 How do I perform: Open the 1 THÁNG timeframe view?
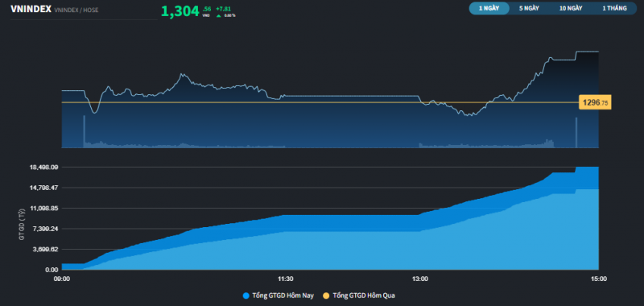614,8
